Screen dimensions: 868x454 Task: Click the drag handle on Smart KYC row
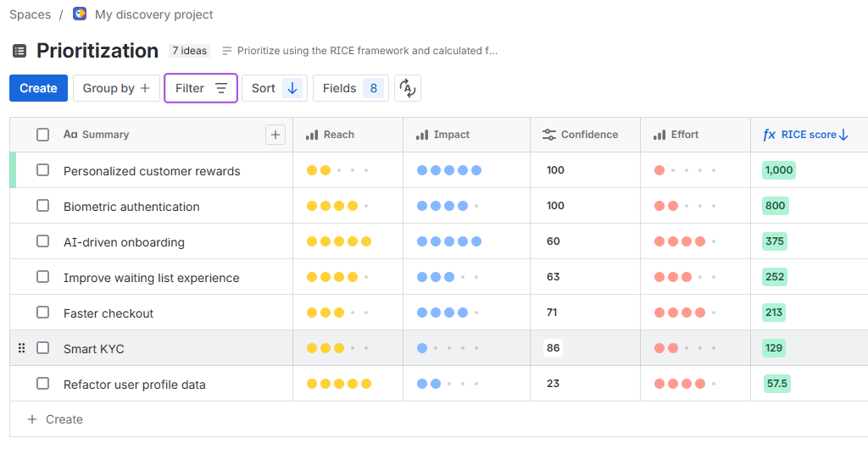[x=21, y=348]
